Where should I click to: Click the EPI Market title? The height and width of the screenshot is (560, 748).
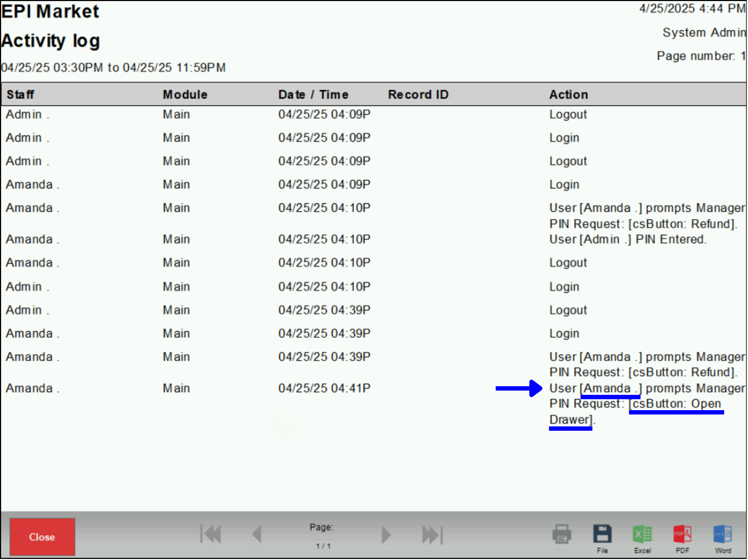(50, 12)
